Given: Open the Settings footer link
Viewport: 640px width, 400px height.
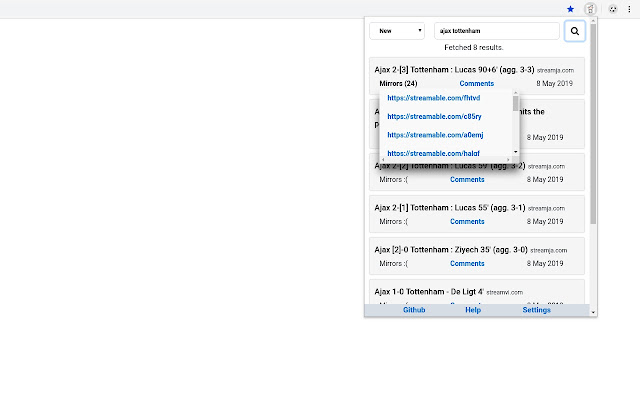Looking at the screenshot, I should (536, 310).
